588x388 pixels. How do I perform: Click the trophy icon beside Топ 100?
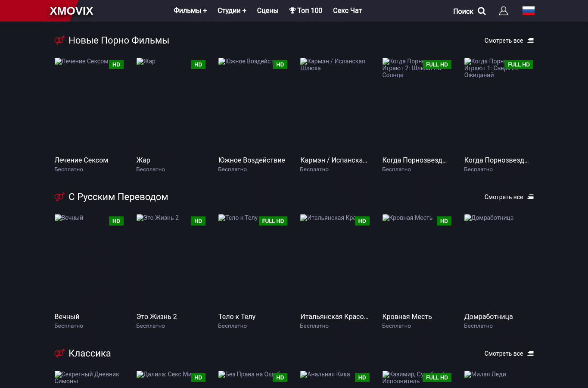point(292,11)
